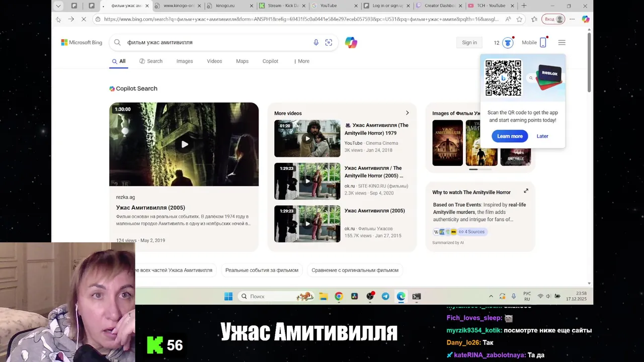Click the browser address bar
The image size is (644, 362).
301,19
